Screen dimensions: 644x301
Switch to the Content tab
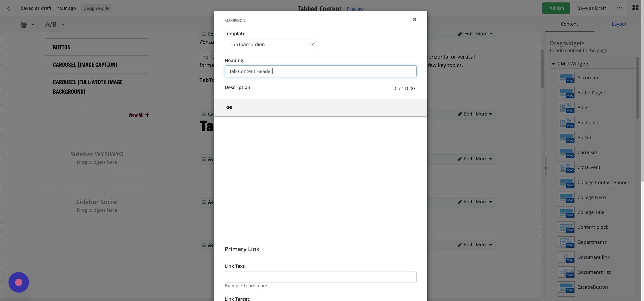point(569,24)
